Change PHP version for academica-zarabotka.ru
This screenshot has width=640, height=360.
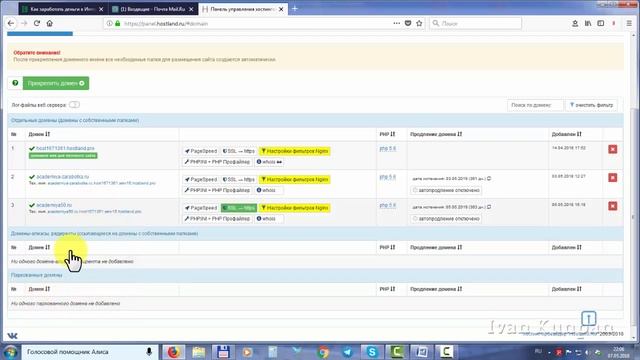[387, 177]
